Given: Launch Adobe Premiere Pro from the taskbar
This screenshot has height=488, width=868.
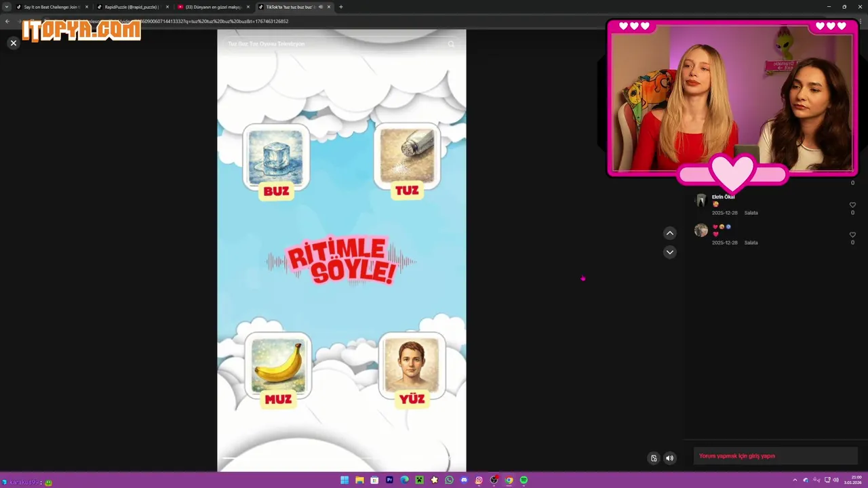Looking at the screenshot, I should [x=389, y=480].
